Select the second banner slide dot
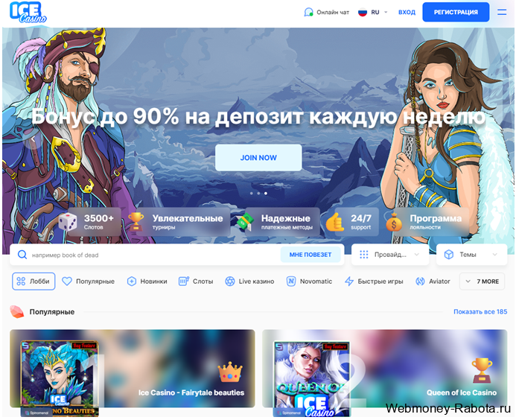516x420 pixels. click(x=258, y=193)
